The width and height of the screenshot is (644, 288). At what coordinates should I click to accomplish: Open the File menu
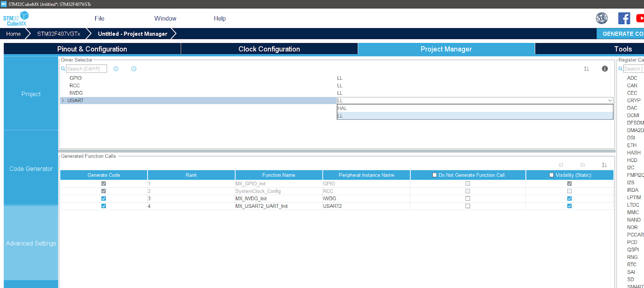pos(99,19)
